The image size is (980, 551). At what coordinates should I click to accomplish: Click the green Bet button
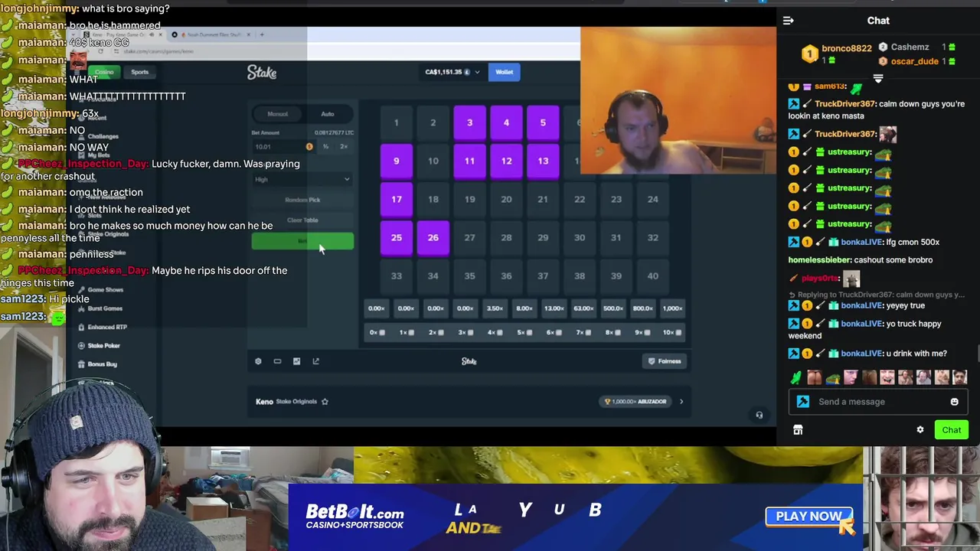coord(302,241)
